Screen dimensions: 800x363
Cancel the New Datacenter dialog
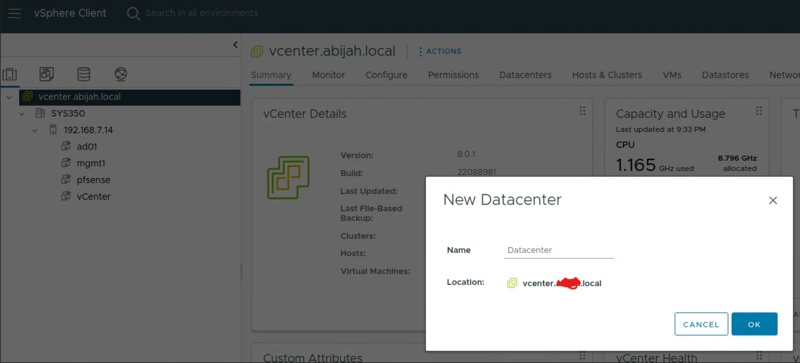701,324
